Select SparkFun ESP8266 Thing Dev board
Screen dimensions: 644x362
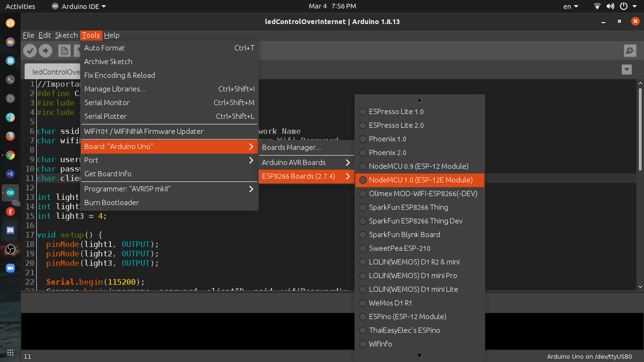420,221
